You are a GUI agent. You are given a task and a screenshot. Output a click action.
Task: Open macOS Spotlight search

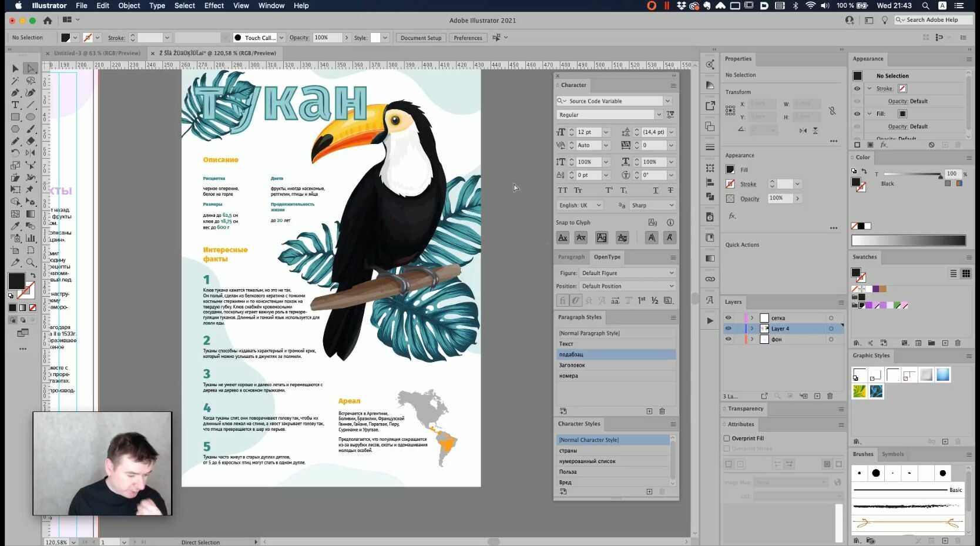[925, 6]
